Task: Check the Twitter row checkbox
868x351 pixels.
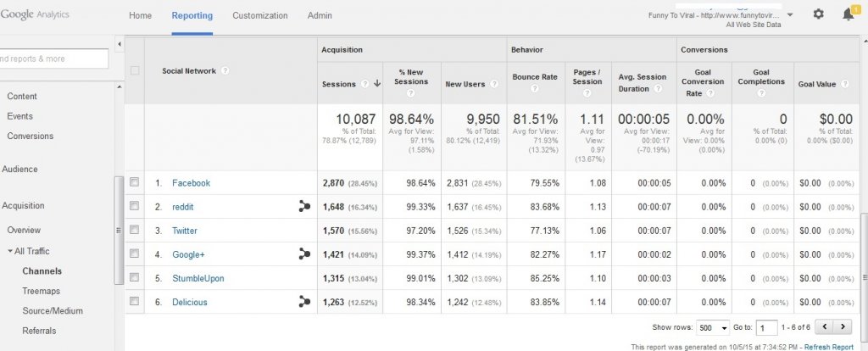Action: click(134, 229)
